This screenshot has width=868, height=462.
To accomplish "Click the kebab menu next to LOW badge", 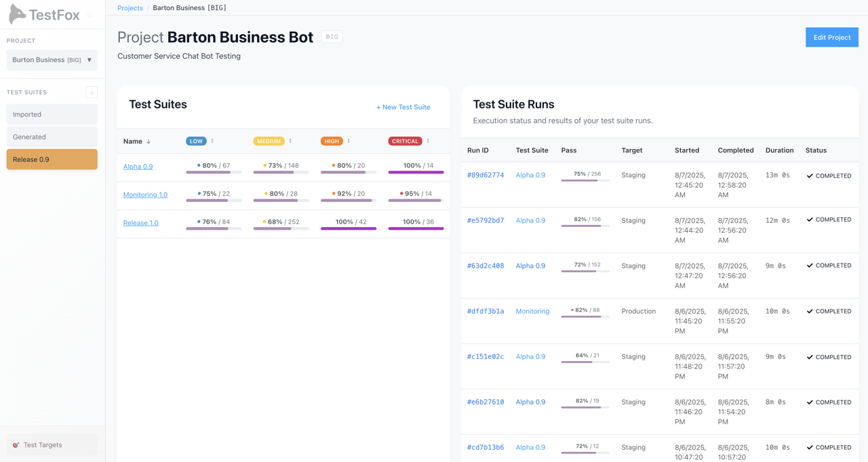I will (212, 141).
